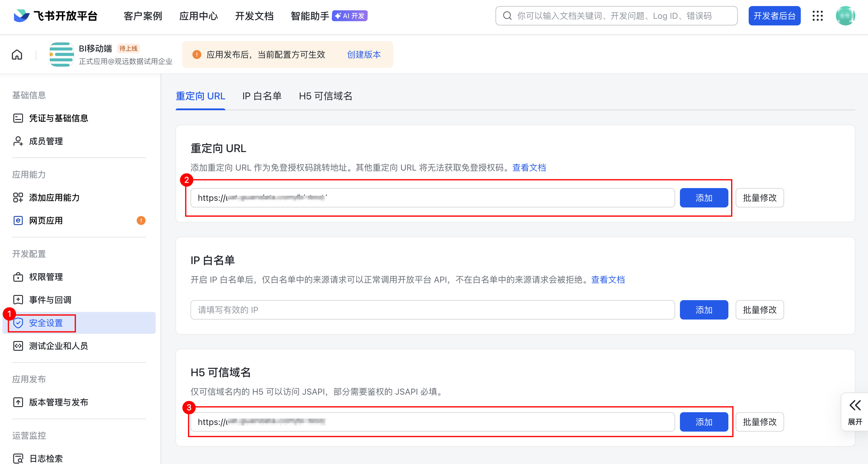The height and width of the screenshot is (464, 868).
Task: Click 添加 beside the redirect URL field
Action: point(704,198)
